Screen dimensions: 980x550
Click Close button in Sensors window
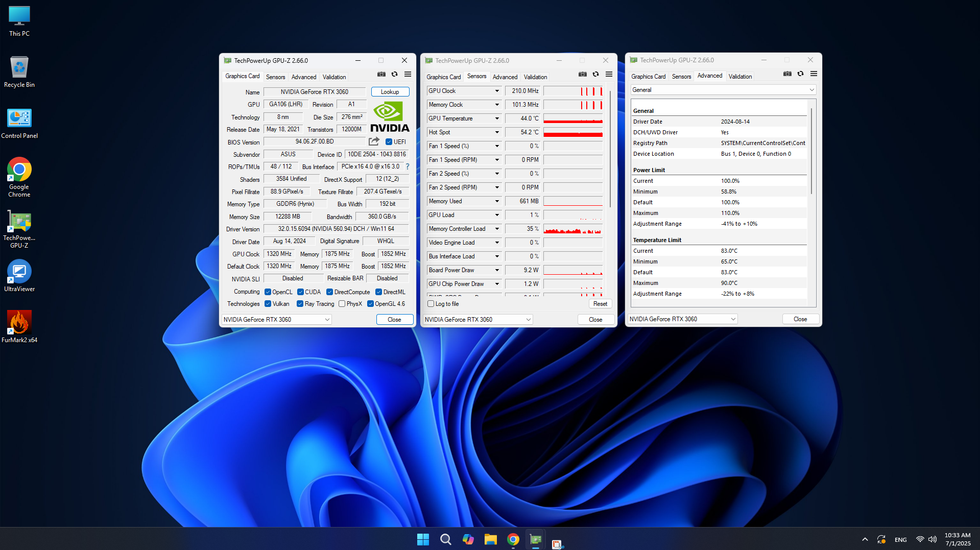tap(596, 320)
